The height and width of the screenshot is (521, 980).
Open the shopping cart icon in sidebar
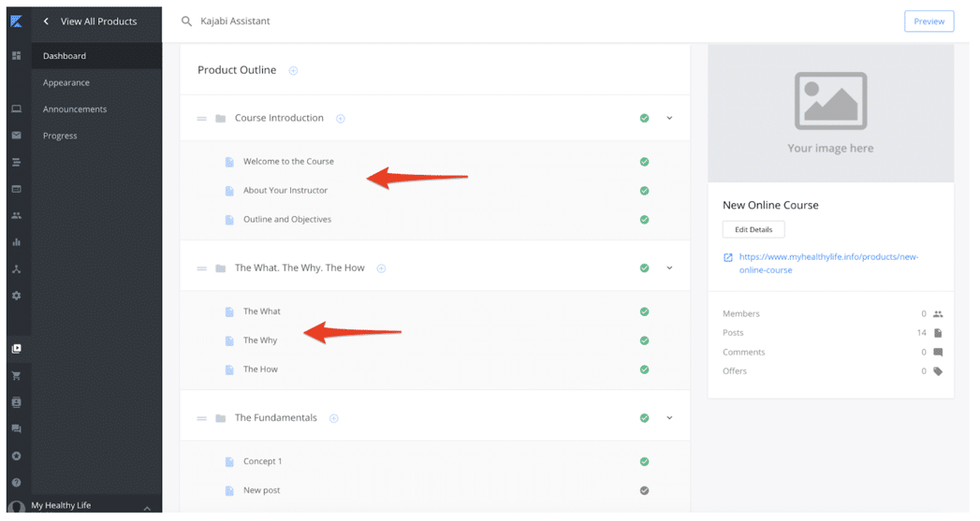coord(16,375)
